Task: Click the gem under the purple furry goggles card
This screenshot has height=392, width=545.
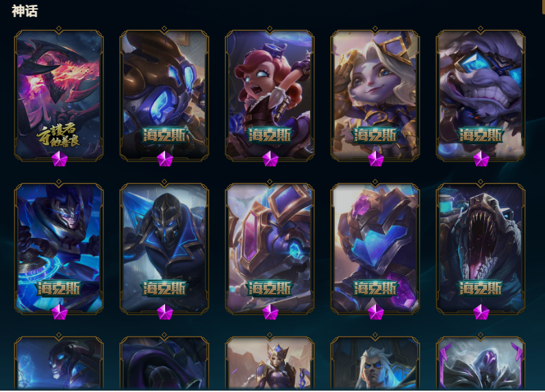Action: click(x=481, y=159)
